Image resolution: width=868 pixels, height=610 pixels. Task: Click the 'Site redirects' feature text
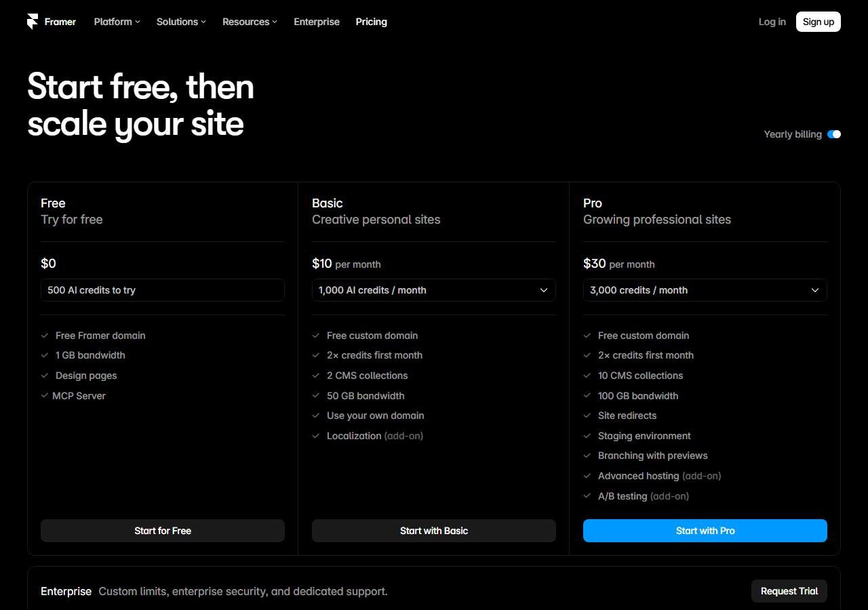coord(627,415)
